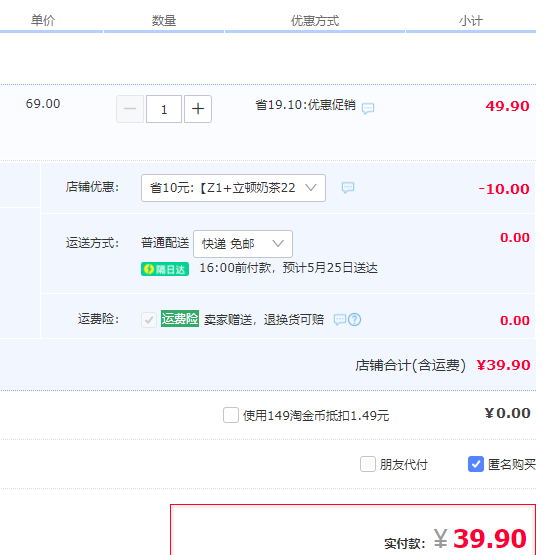558x555 pixels.
Task: Click the 单价 column header
Action: click(43, 20)
